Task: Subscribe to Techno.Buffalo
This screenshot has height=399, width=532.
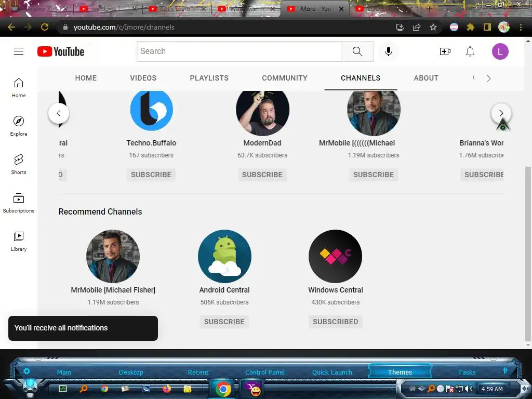Action: [x=151, y=175]
